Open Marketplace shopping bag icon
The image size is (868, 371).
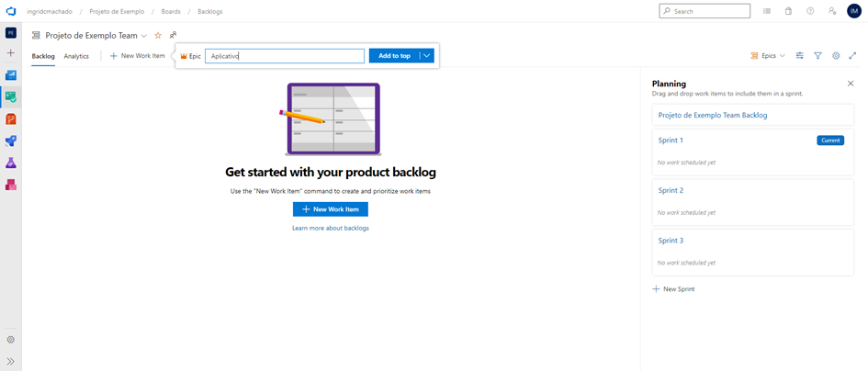[x=788, y=11]
